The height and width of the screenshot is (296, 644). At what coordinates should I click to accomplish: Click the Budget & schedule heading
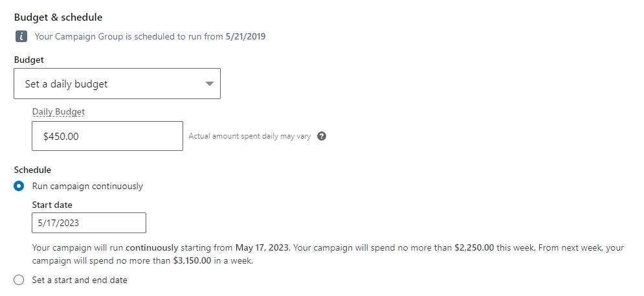(x=58, y=17)
